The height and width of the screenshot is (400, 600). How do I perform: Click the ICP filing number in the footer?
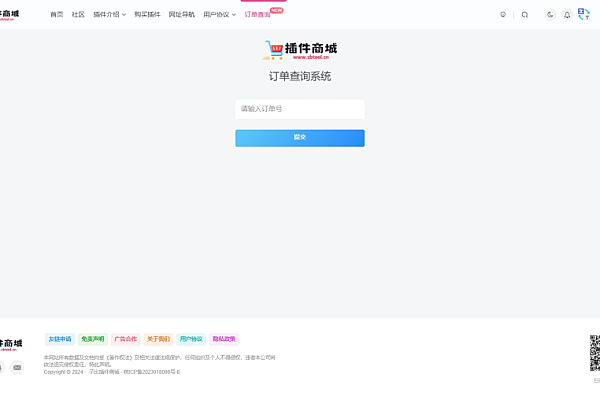click(152, 372)
